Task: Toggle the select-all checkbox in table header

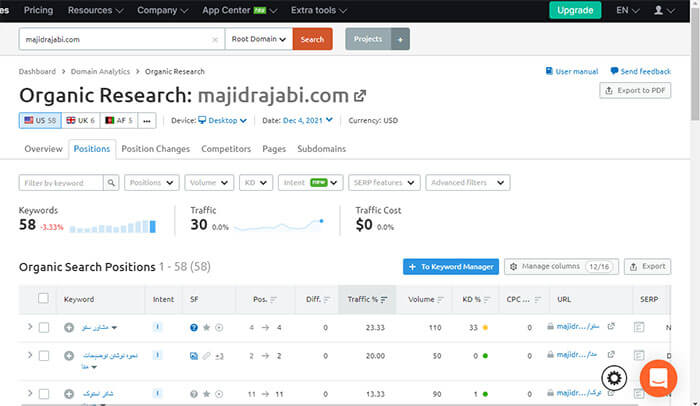Action: (43, 298)
